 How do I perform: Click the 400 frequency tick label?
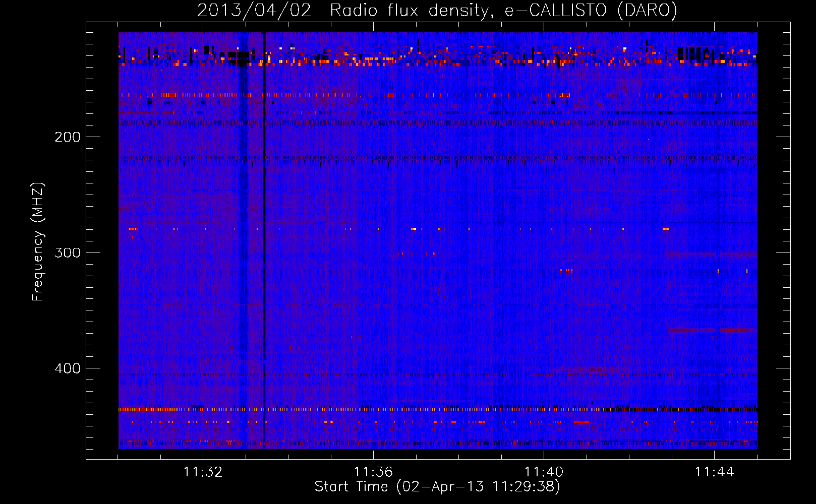68,368
